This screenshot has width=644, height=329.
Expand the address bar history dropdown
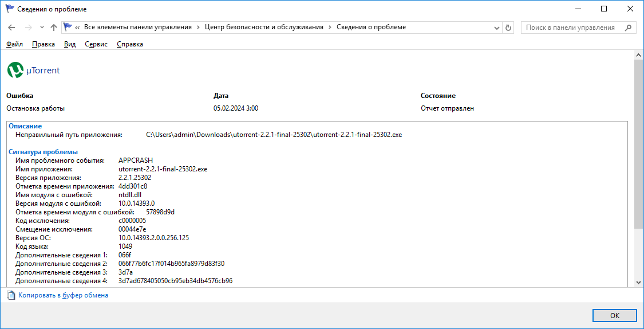[x=496, y=28]
